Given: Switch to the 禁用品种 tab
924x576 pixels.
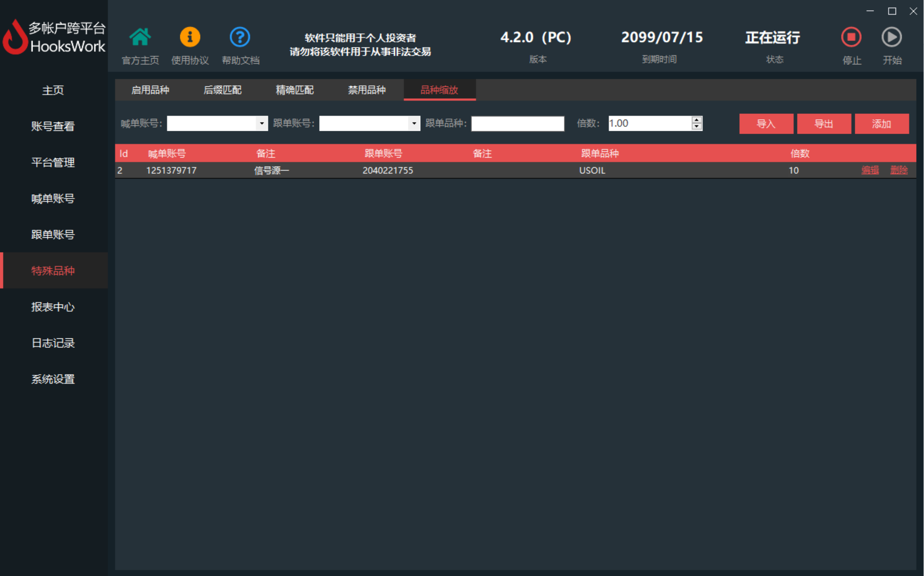Looking at the screenshot, I should (367, 90).
